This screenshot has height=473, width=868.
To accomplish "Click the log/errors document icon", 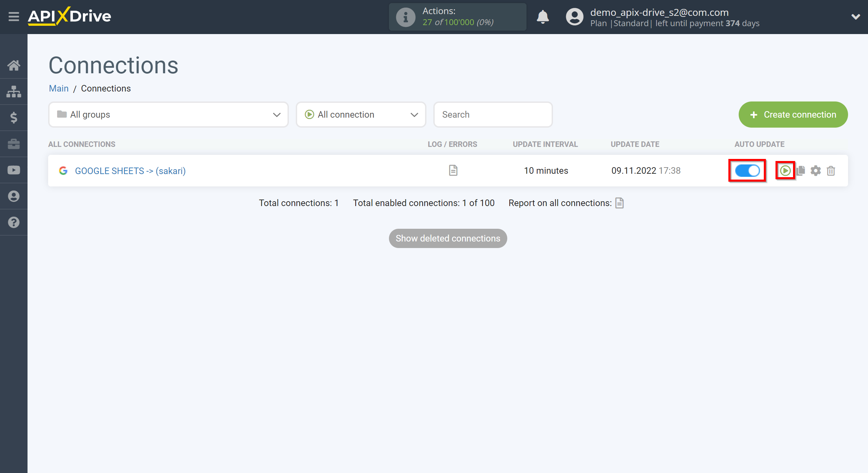I will [453, 170].
